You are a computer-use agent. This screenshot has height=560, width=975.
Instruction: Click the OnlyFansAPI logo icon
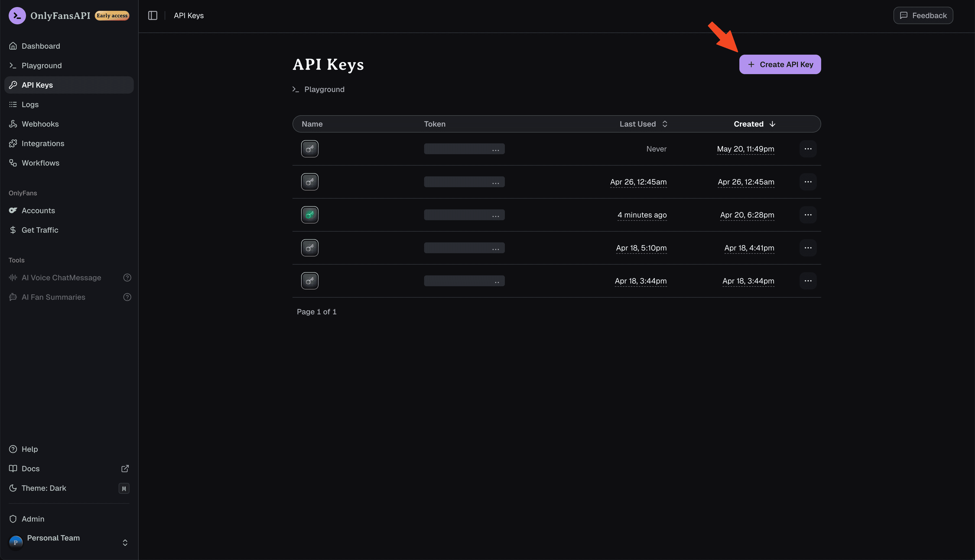pyautogui.click(x=17, y=15)
